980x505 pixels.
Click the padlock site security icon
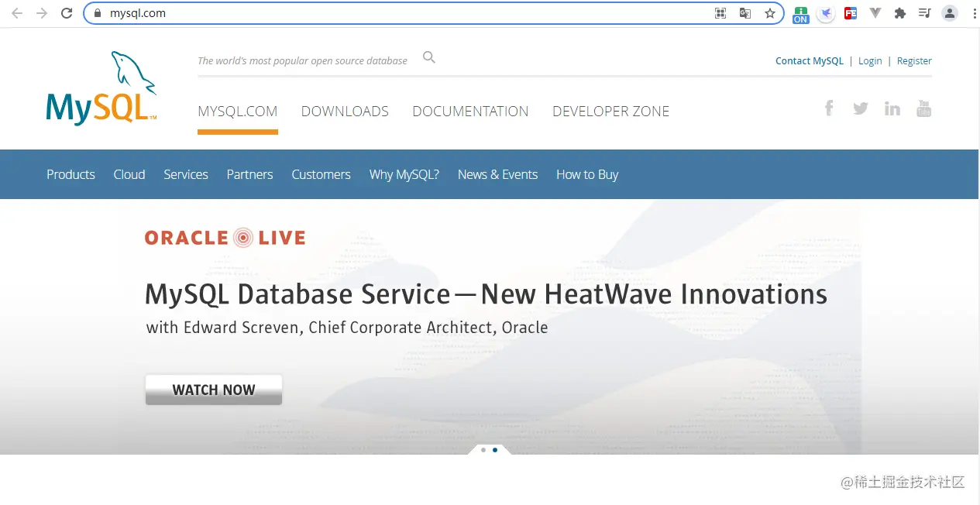98,13
